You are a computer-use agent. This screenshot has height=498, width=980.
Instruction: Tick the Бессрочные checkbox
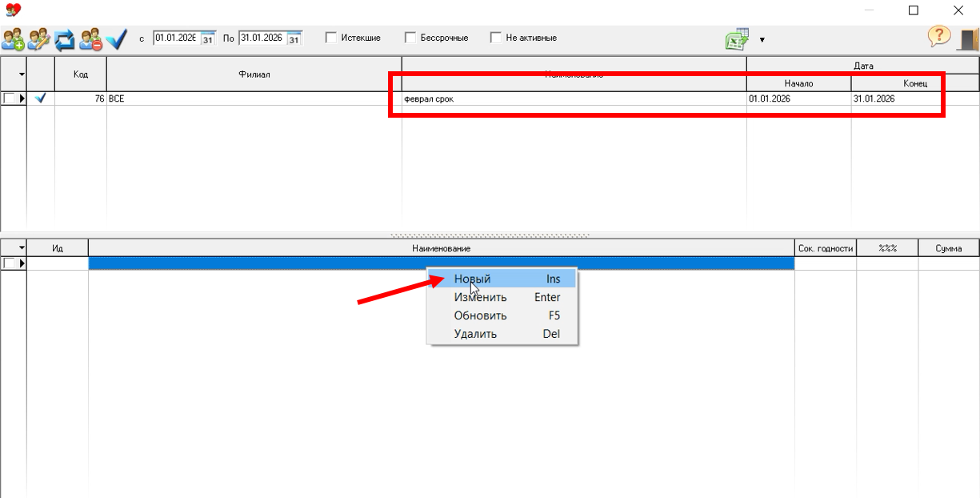point(410,38)
